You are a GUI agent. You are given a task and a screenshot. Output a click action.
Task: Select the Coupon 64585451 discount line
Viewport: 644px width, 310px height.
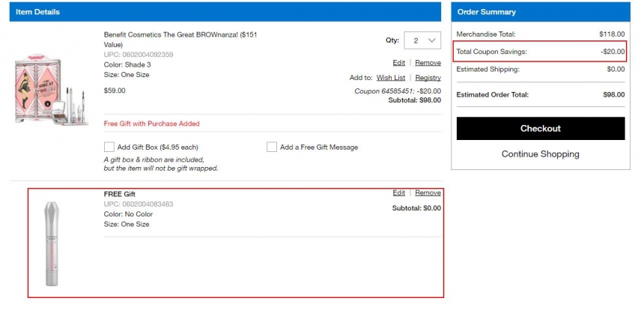[x=398, y=91]
